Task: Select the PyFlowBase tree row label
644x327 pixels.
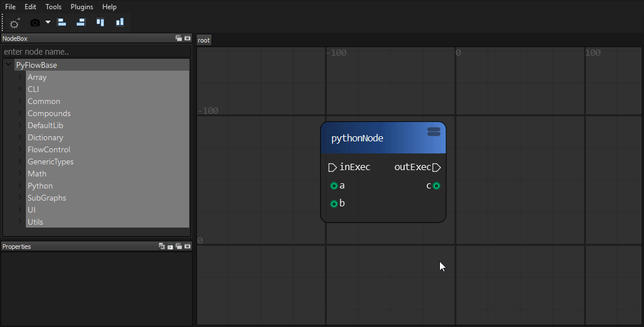Action: (37, 65)
